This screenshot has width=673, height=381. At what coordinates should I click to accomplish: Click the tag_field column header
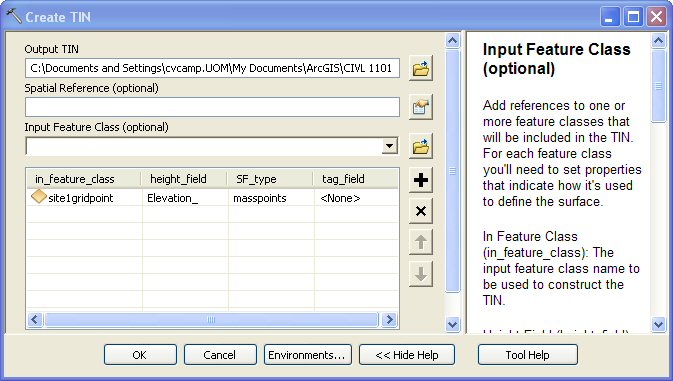tap(355, 179)
